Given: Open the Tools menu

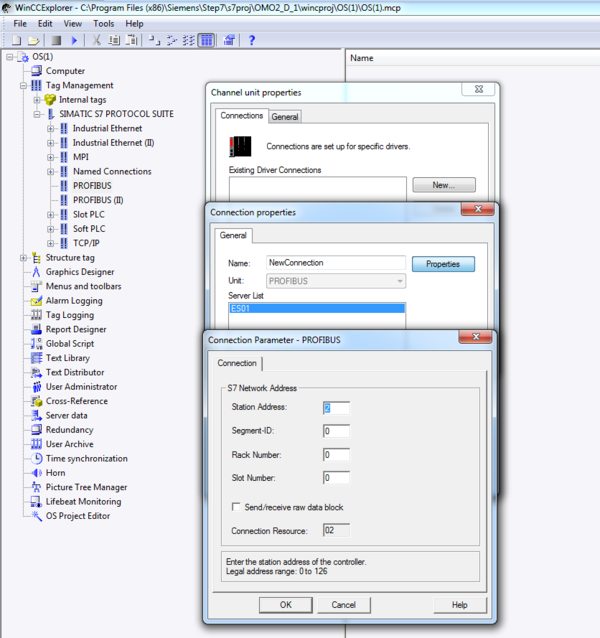Looking at the screenshot, I should [x=103, y=23].
